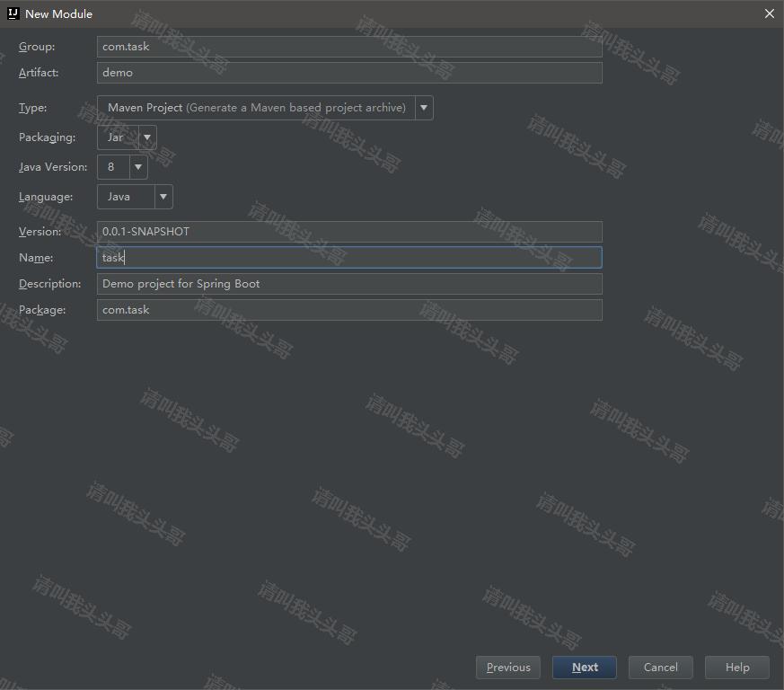This screenshot has width=784, height=690.
Task: Click the Version: label
Action: point(40,232)
